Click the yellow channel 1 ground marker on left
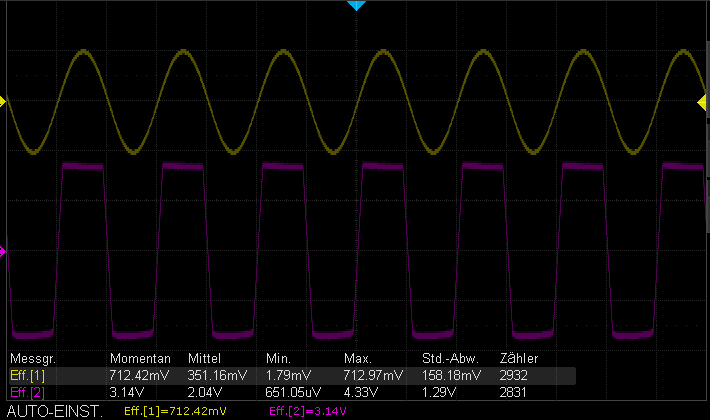 click(3, 101)
